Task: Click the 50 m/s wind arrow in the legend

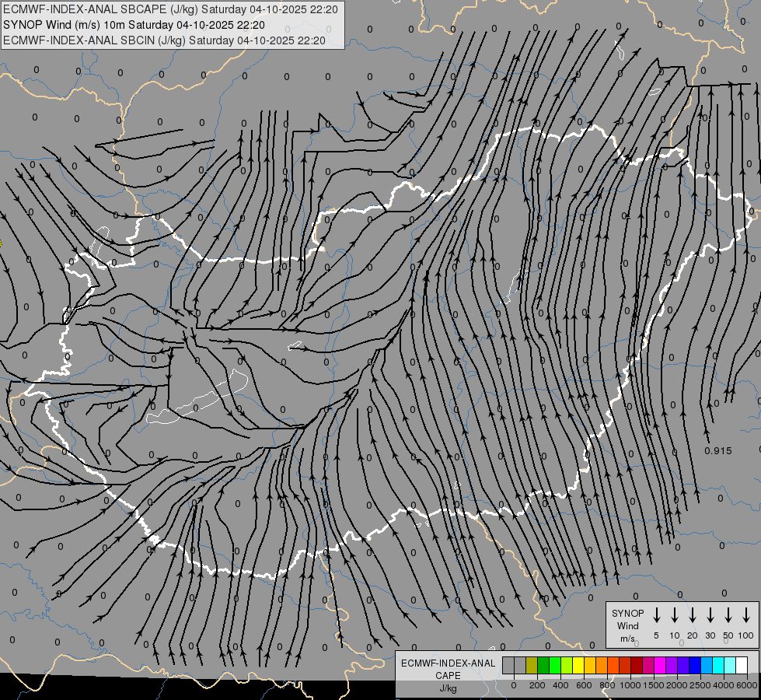Action: [728, 614]
